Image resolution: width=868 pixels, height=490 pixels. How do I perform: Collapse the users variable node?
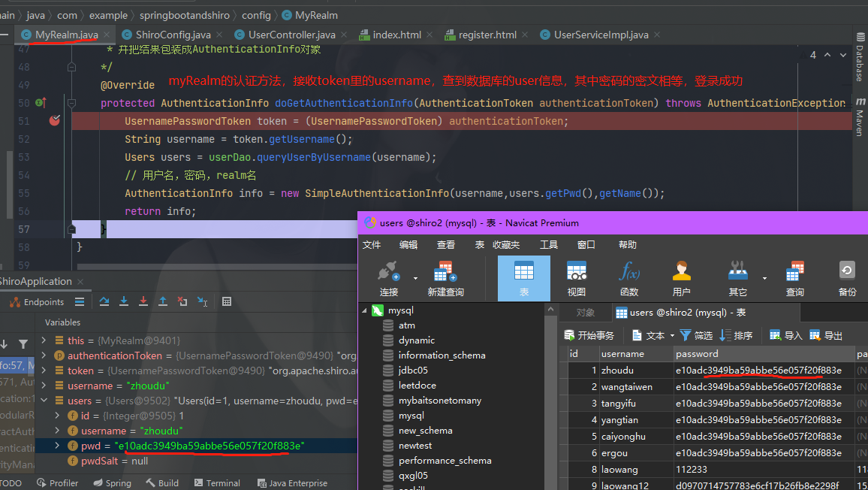tap(44, 401)
